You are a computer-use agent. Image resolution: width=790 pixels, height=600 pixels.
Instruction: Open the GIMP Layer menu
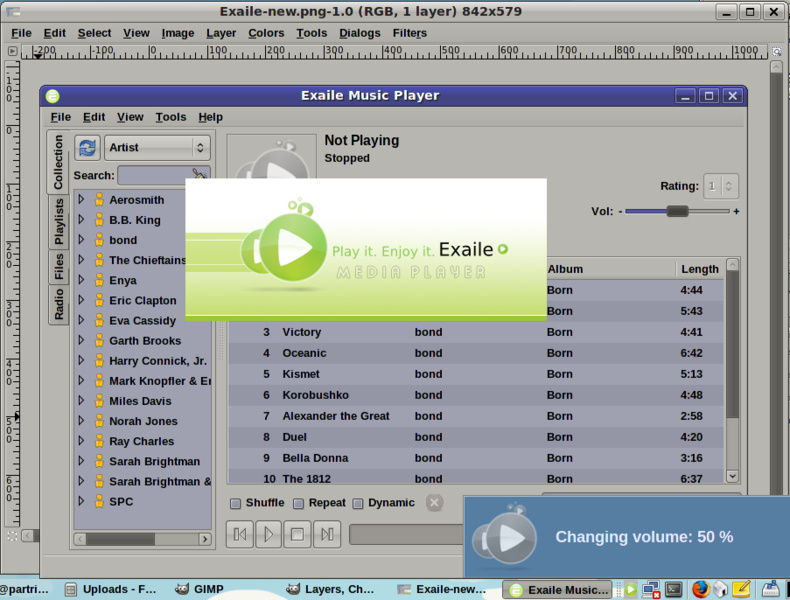pyautogui.click(x=221, y=33)
